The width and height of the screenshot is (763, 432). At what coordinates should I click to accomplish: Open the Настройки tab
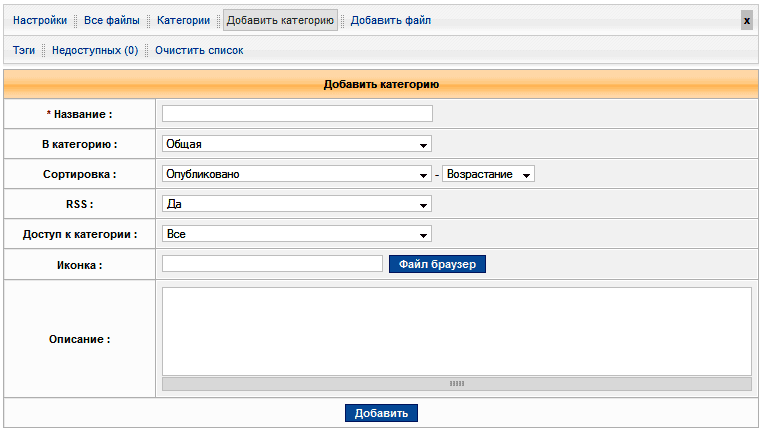click(40, 20)
